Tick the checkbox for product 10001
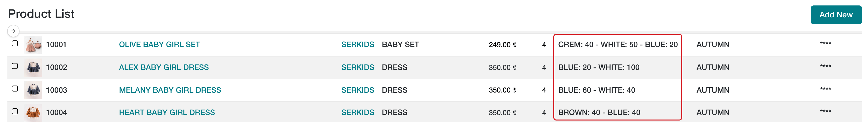868x122 pixels. tap(15, 44)
